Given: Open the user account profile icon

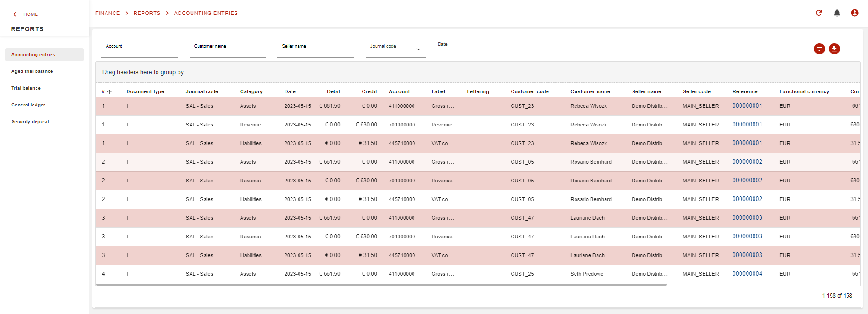Looking at the screenshot, I should click(854, 13).
